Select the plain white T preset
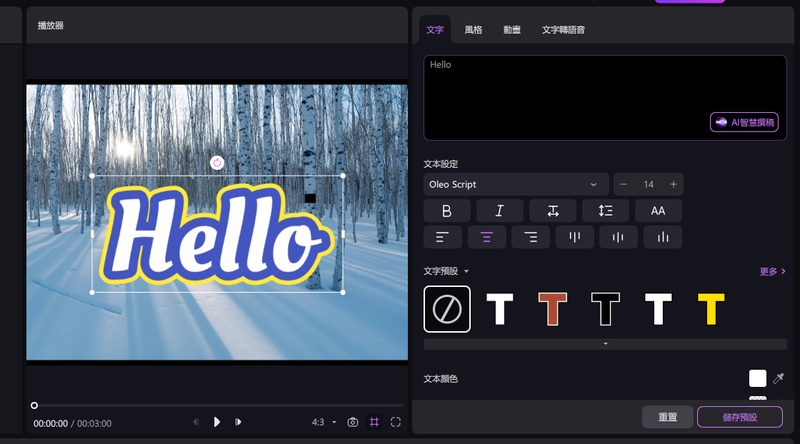800x444 pixels. coord(499,309)
